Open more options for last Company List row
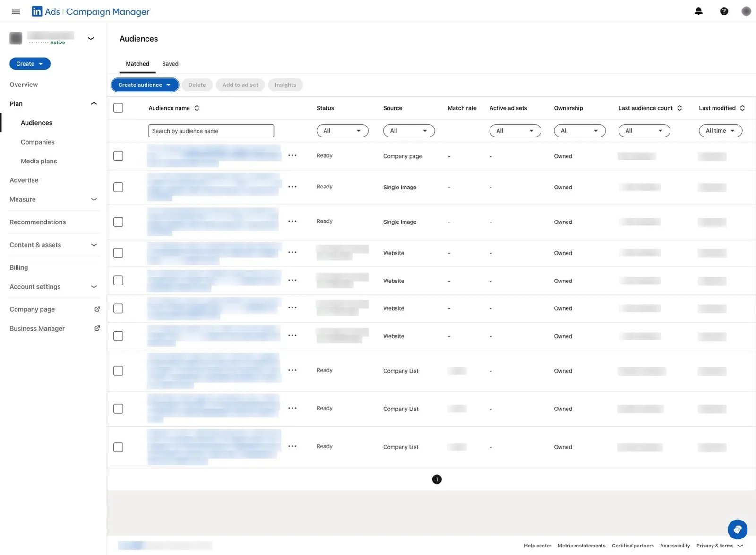 pos(292,446)
